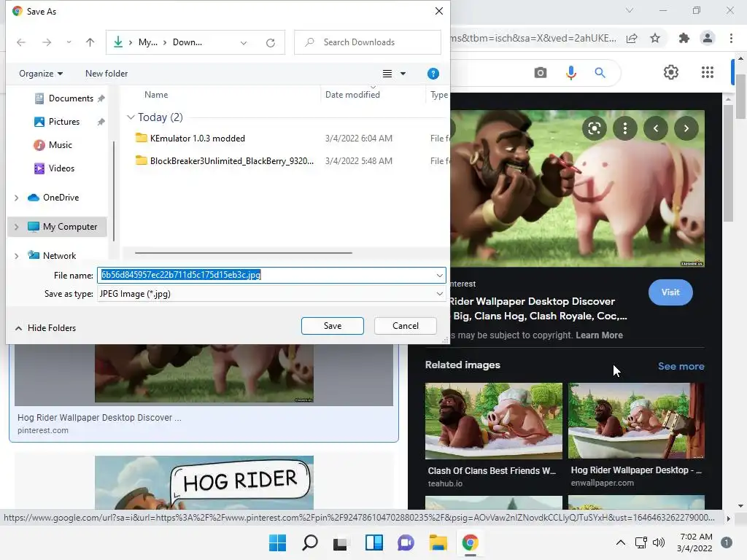Open Clash Of Clans Best Friends thumbnail
The width and height of the screenshot is (747, 560).
(x=494, y=421)
